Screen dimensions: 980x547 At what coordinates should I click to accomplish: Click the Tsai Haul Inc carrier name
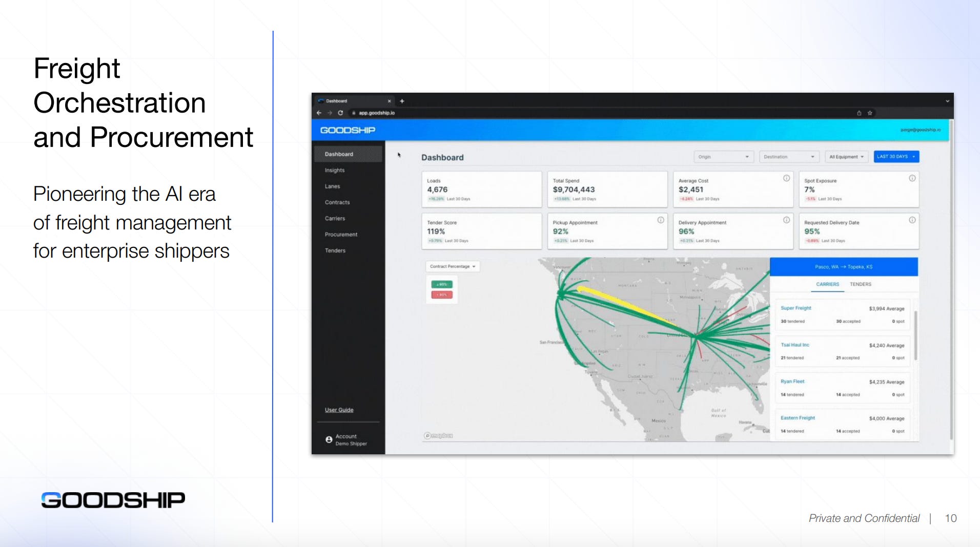click(x=794, y=345)
